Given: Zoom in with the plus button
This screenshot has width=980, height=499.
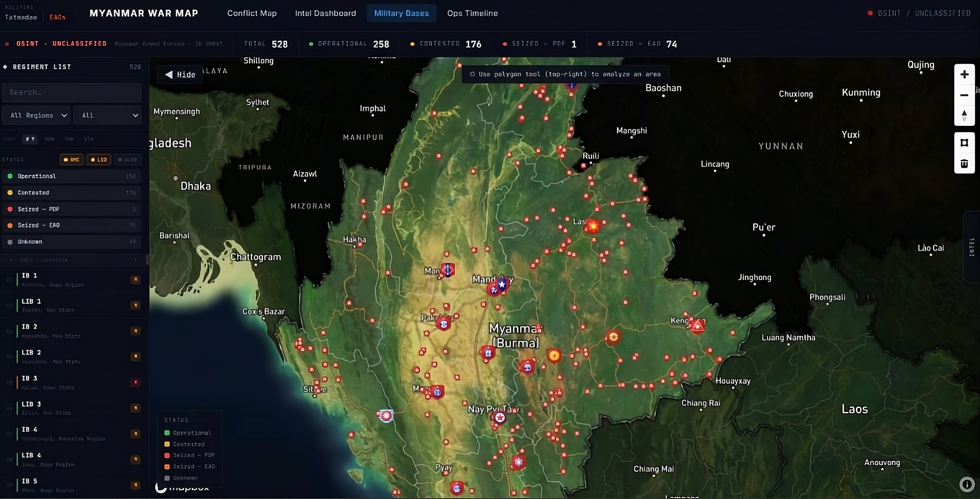Looking at the screenshot, I should tap(964, 74).
